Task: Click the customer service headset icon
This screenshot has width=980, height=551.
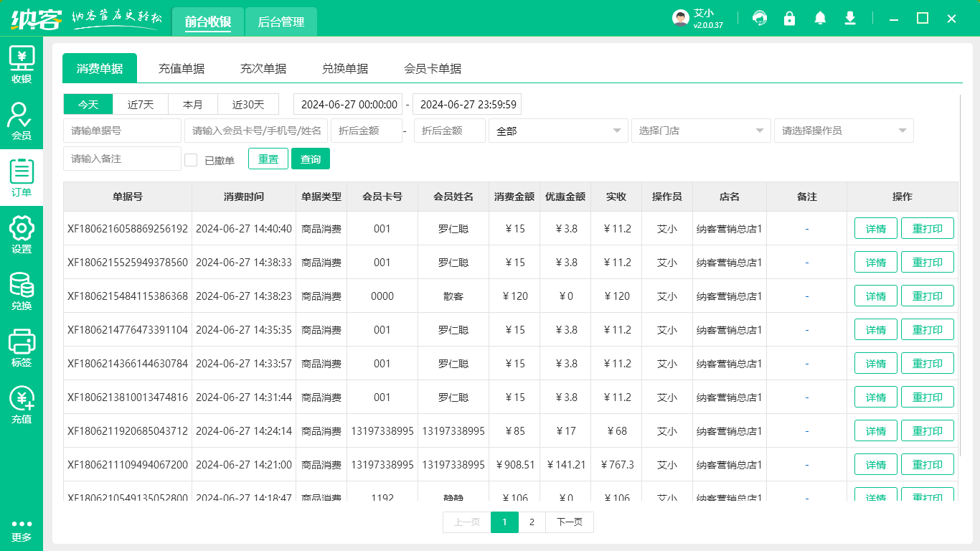Action: [x=760, y=19]
